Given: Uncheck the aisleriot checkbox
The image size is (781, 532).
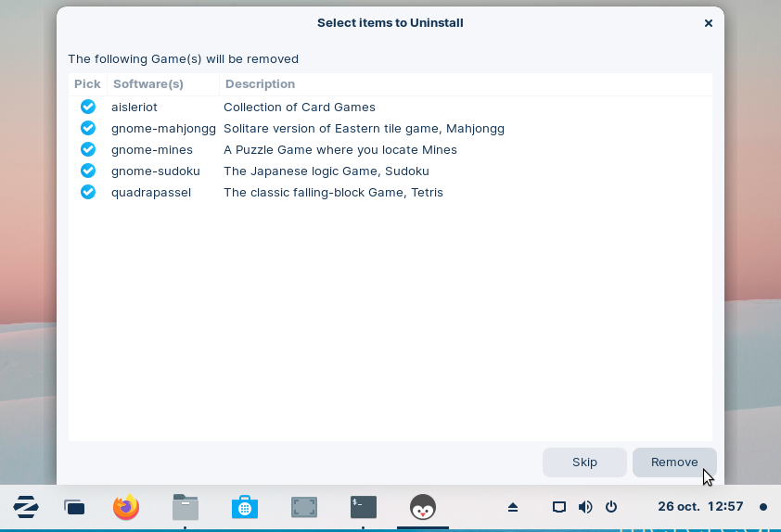Looking at the screenshot, I should pos(88,107).
